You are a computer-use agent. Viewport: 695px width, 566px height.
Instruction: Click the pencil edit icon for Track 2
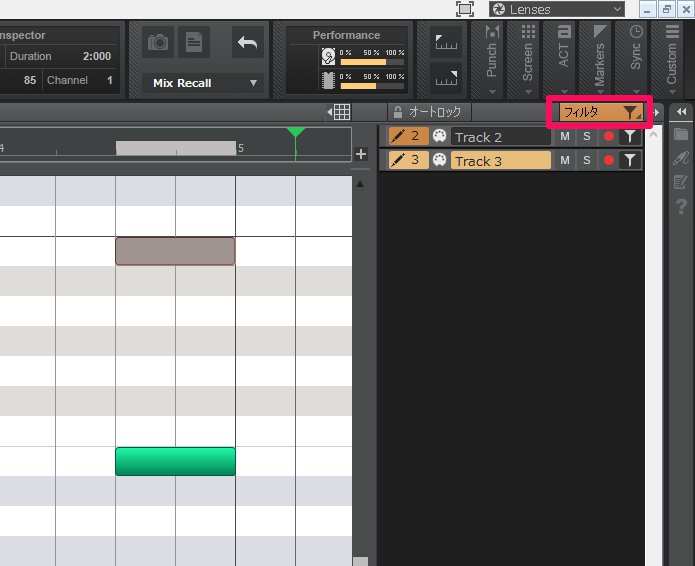(x=398, y=136)
